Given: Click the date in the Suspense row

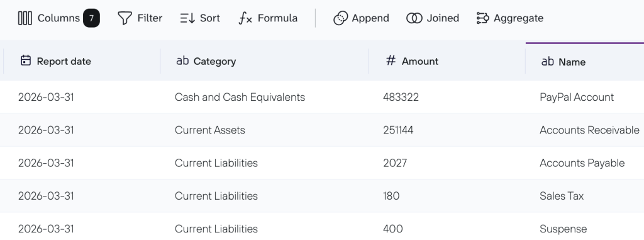Looking at the screenshot, I should coord(46,229).
